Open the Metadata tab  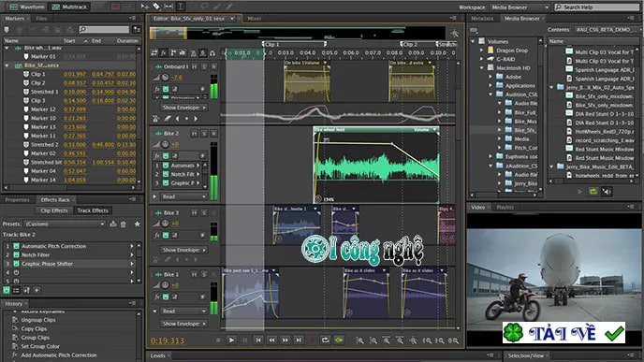coord(482,19)
